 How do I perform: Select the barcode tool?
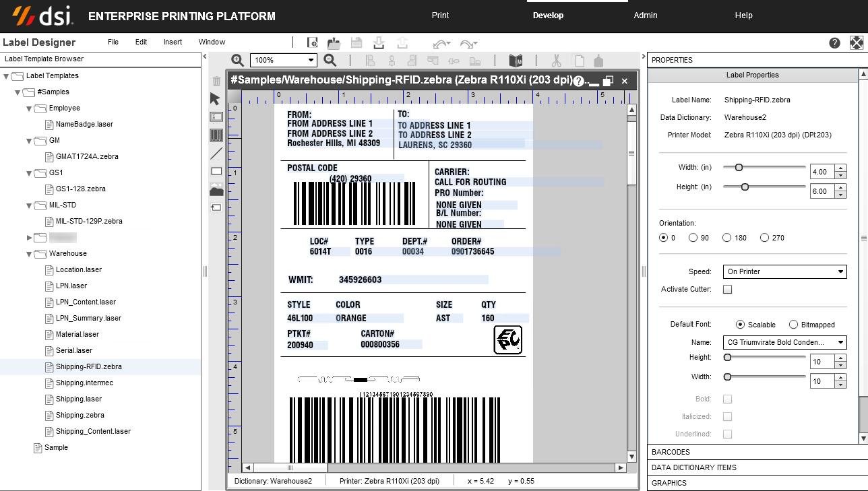[216, 135]
